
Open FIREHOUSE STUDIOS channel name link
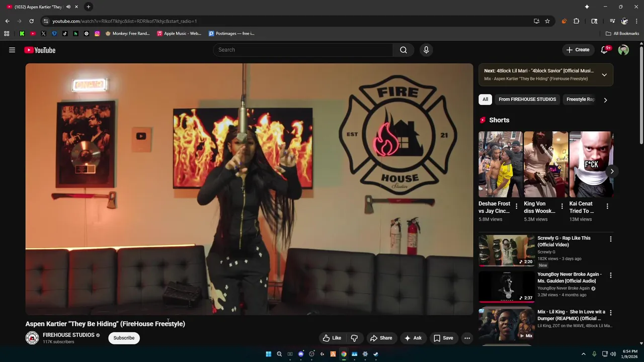coord(68,335)
